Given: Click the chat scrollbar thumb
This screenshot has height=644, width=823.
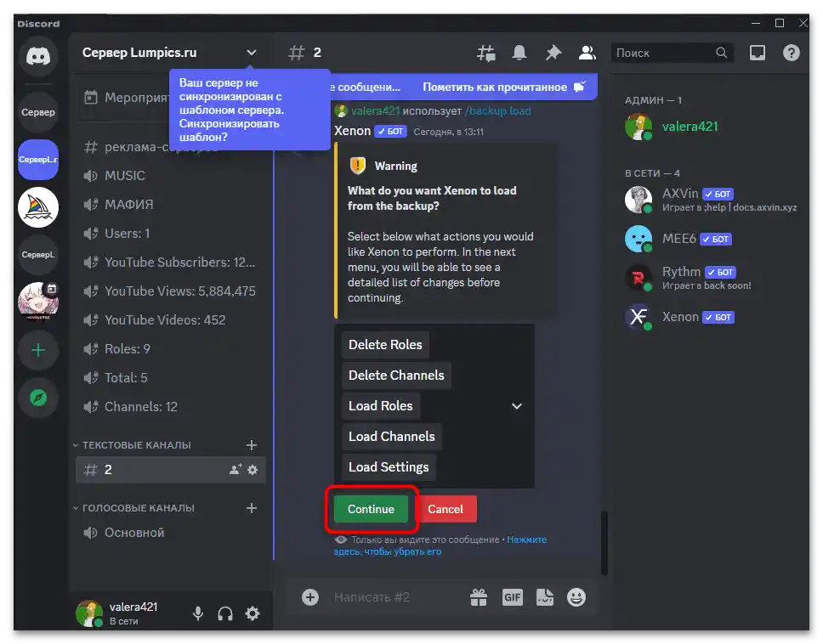Looking at the screenshot, I should click(604, 543).
